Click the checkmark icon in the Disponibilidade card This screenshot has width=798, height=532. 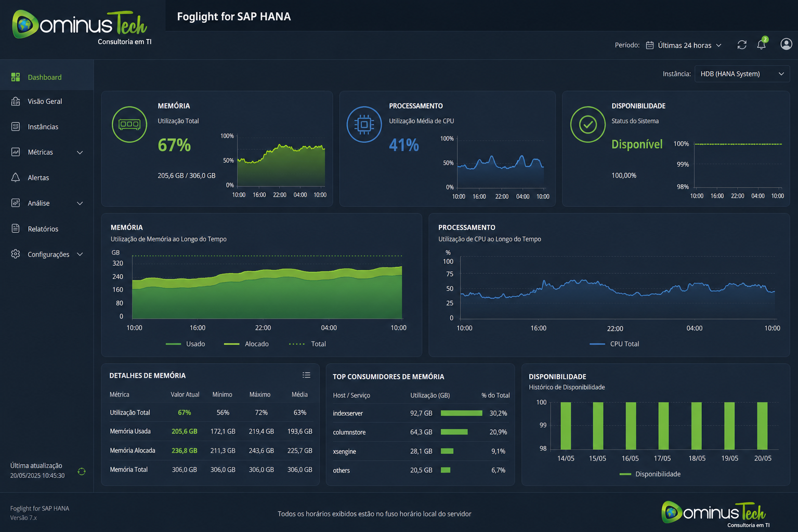click(588, 124)
